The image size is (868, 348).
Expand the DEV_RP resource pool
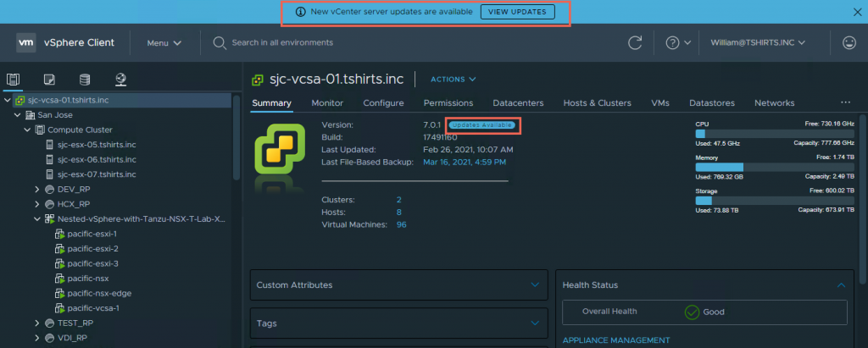(x=37, y=189)
